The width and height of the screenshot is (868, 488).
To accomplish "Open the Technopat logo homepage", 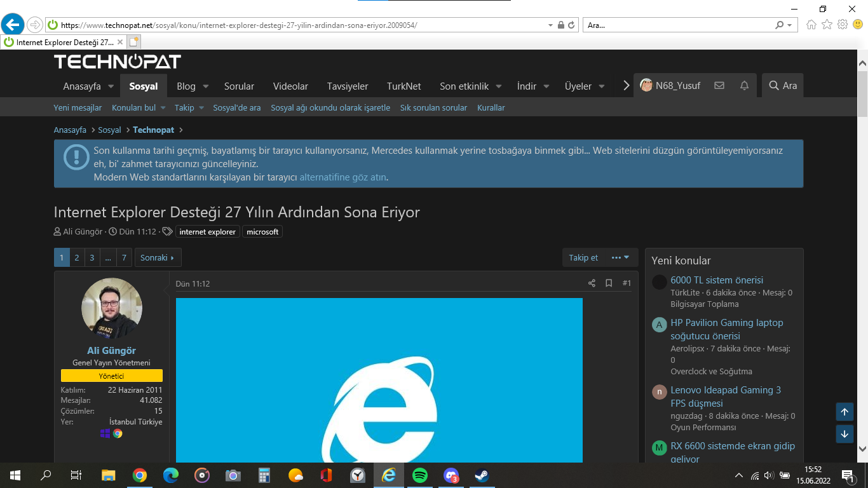I will point(118,62).
